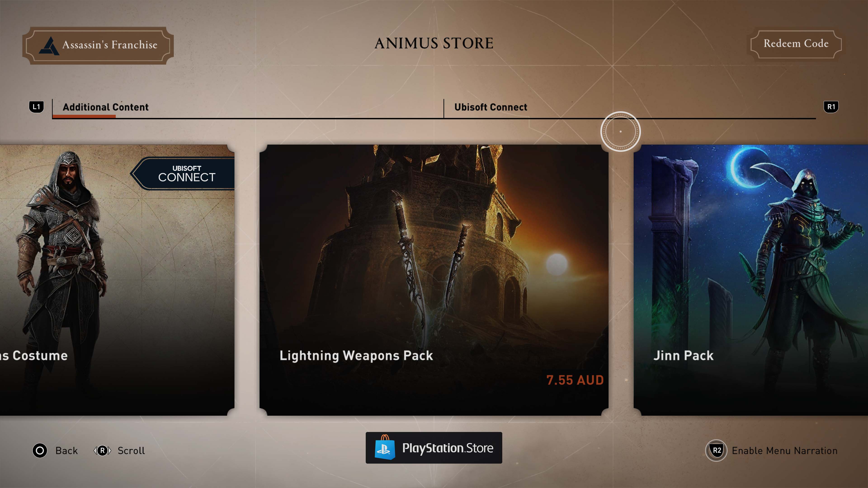Click the R stick Scroll icon
The height and width of the screenshot is (488, 868).
[x=102, y=451]
